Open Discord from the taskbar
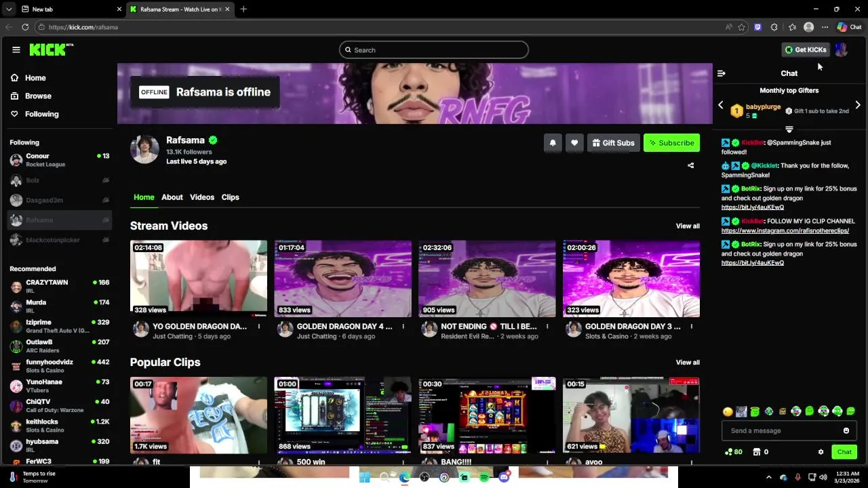868x488 pixels. coord(504,477)
